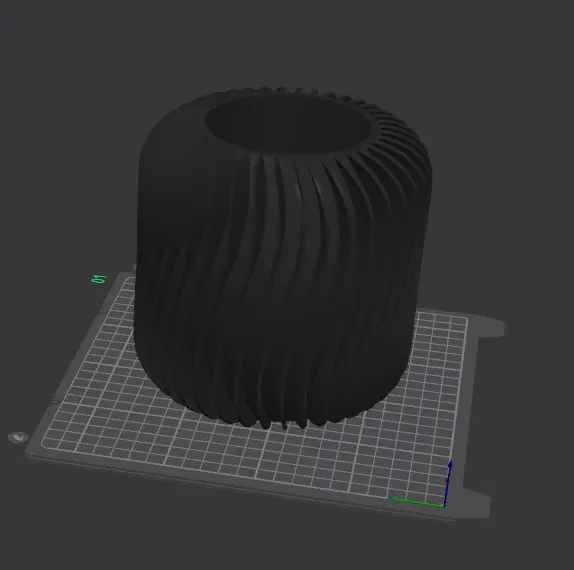Image resolution: width=574 pixels, height=570 pixels.
Task: Select the twisted ribbed vase model
Action: pyautogui.click(x=282, y=256)
